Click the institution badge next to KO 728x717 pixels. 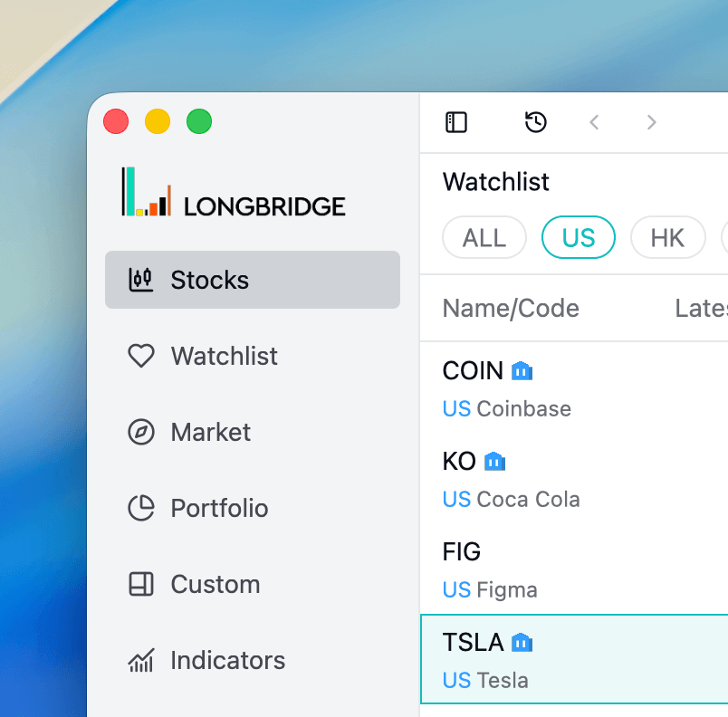tap(494, 462)
